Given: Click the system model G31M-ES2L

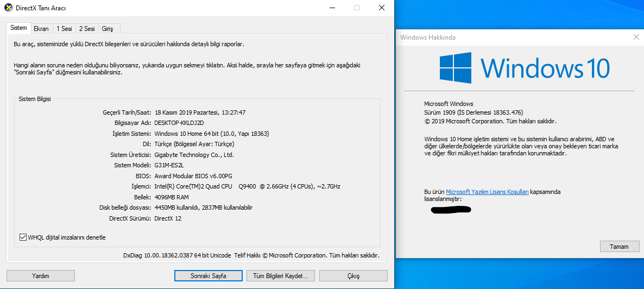Looking at the screenshot, I should click(x=168, y=165).
